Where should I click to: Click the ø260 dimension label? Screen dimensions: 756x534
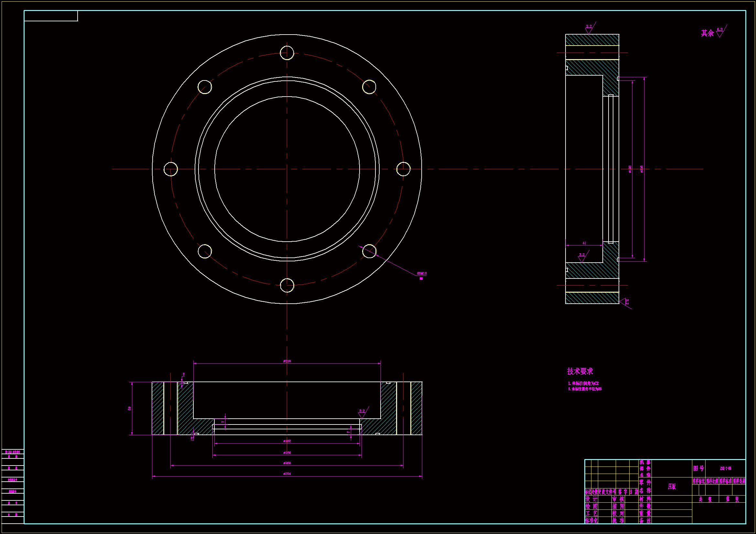coord(287,463)
